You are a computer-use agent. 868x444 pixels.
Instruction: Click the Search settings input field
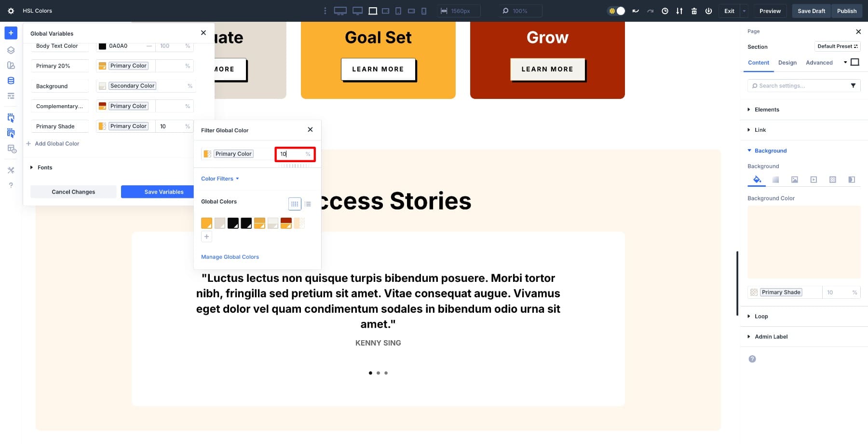pyautogui.click(x=800, y=86)
